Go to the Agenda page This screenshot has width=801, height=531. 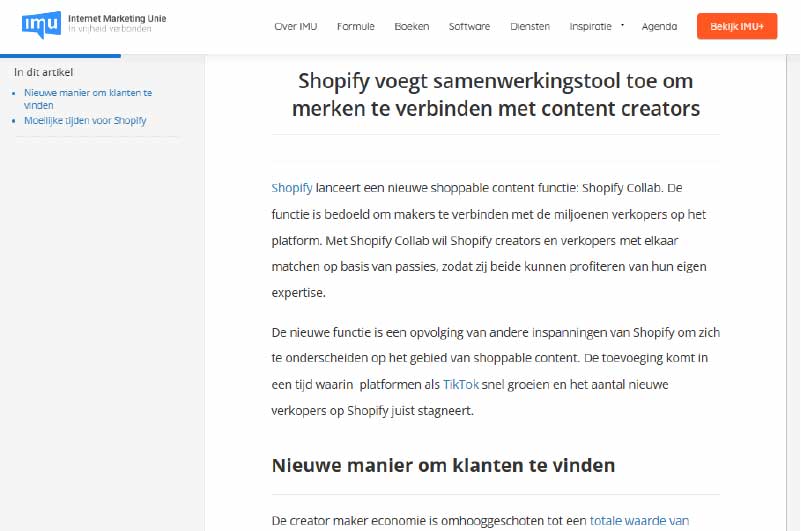(659, 27)
